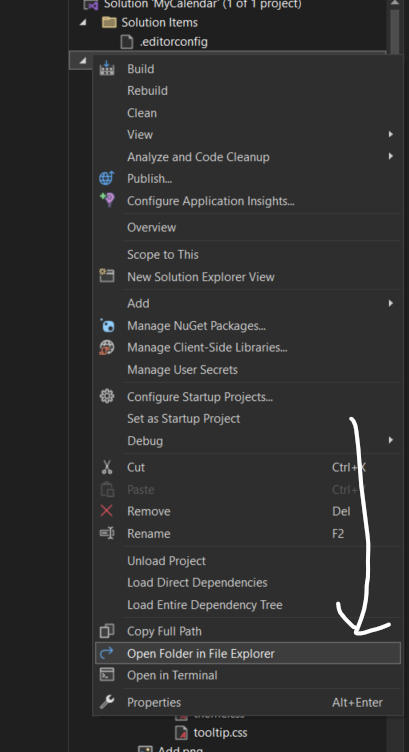Click the Publish globe icon
Image resolution: width=409 pixels, height=752 pixels.
tap(106, 178)
